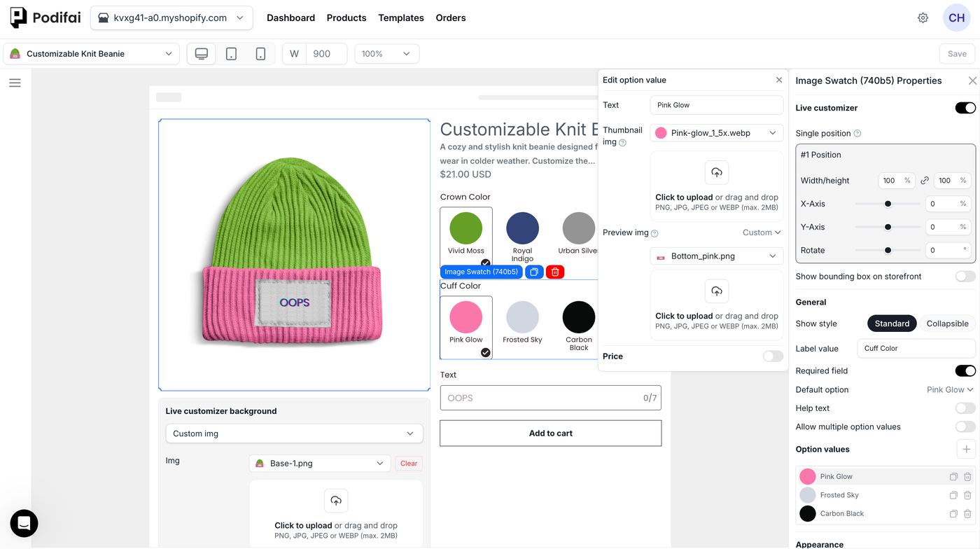Image resolution: width=980 pixels, height=549 pixels.
Task: Open settings gear in top bar
Action: pos(923,18)
